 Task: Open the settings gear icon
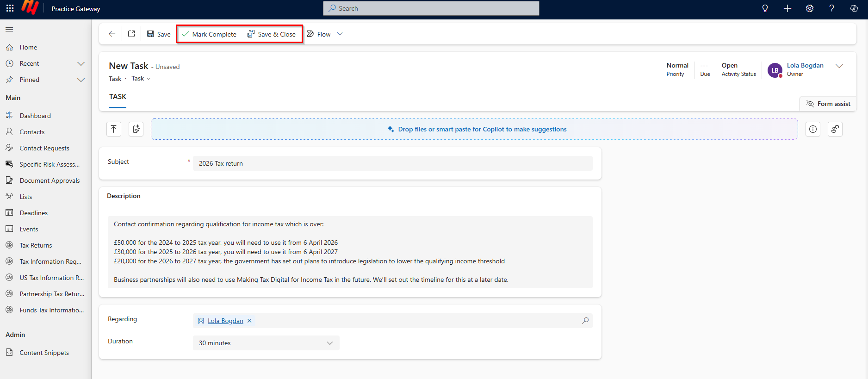(x=809, y=8)
